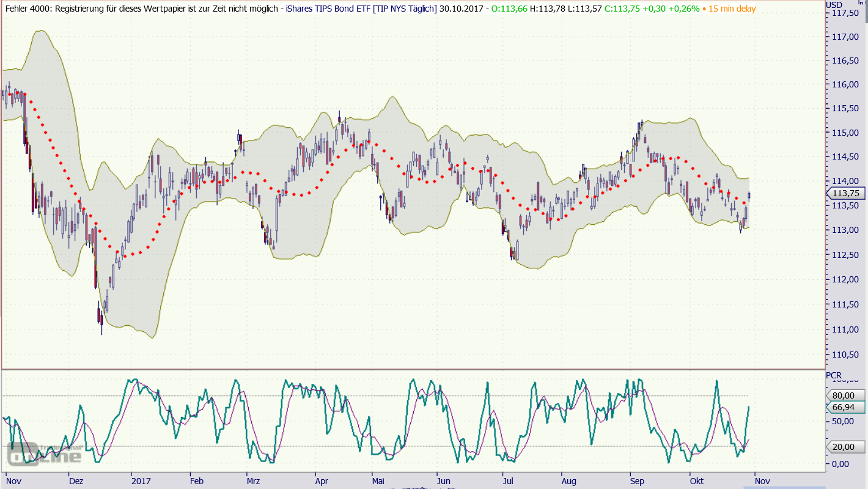Click the 116,00 price axis label
This screenshot has height=489, width=868.
[844, 84]
